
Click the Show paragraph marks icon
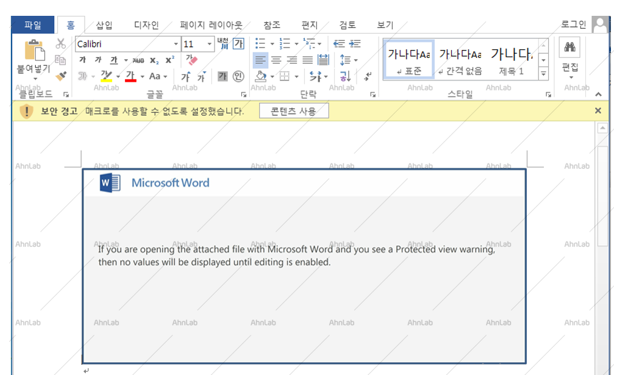click(368, 76)
